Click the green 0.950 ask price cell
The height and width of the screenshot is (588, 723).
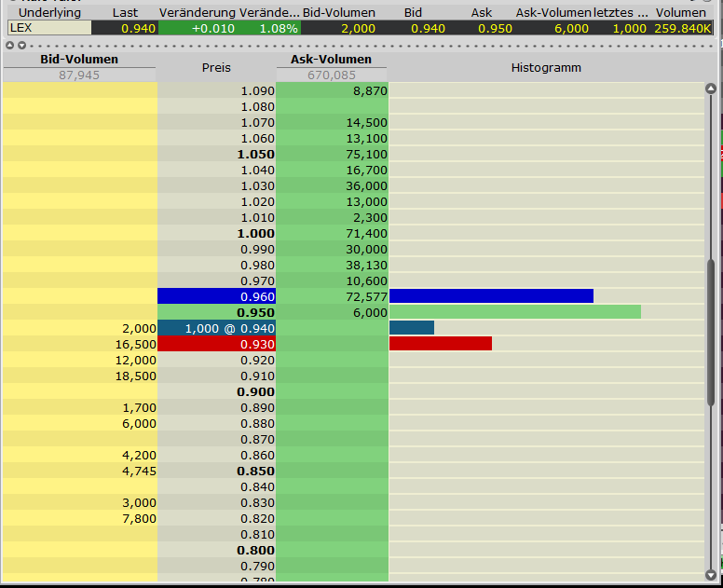click(x=216, y=312)
